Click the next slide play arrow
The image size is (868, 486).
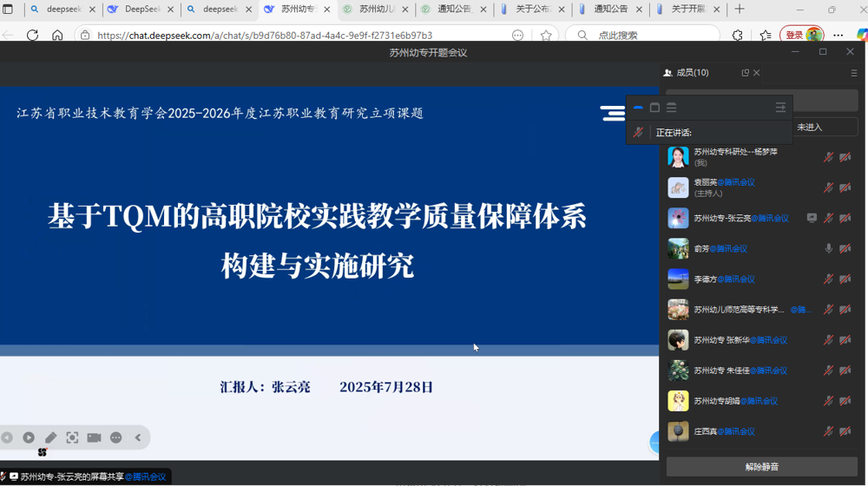29,437
